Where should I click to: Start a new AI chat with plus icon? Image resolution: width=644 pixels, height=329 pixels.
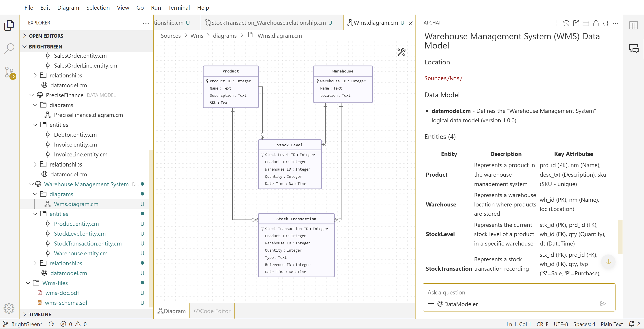(x=556, y=23)
